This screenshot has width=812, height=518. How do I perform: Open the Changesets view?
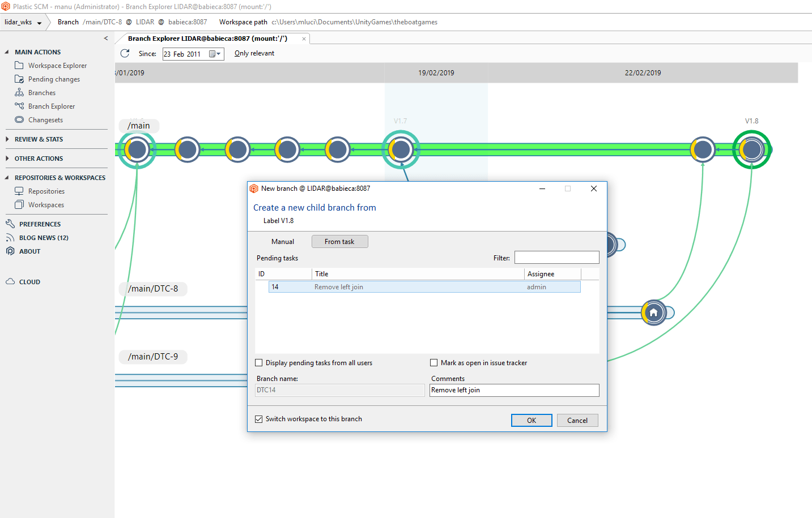pos(47,119)
